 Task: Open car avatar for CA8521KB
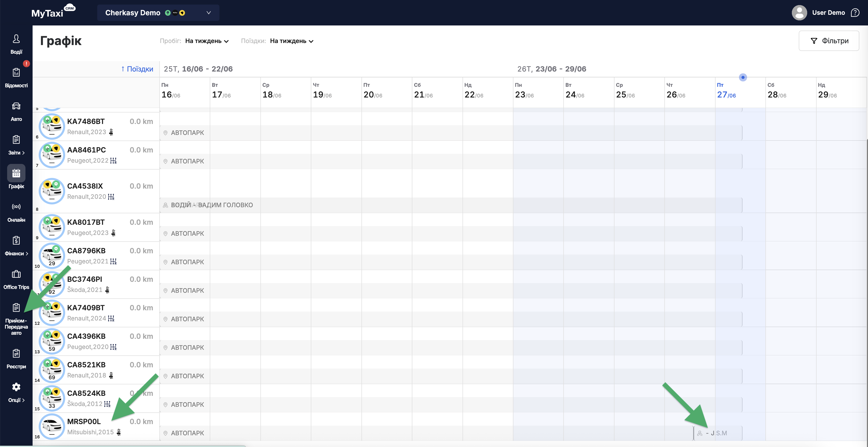click(52, 370)
